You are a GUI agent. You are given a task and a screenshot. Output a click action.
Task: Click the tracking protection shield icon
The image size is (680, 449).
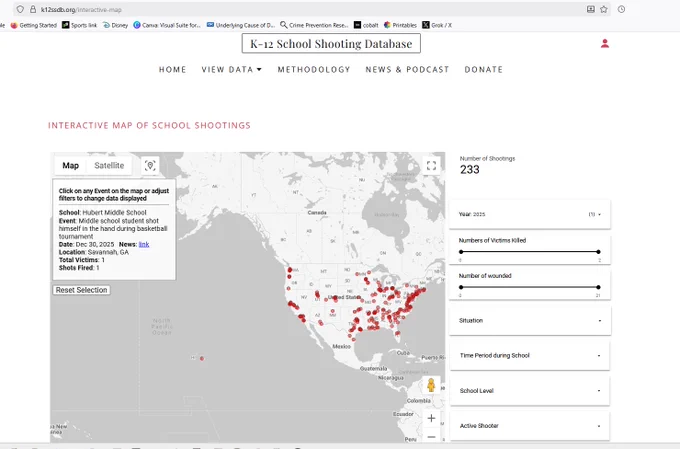(20, 9)
